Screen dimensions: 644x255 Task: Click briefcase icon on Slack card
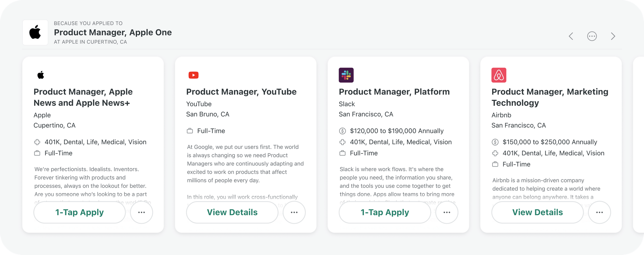(x=342, y=153)
